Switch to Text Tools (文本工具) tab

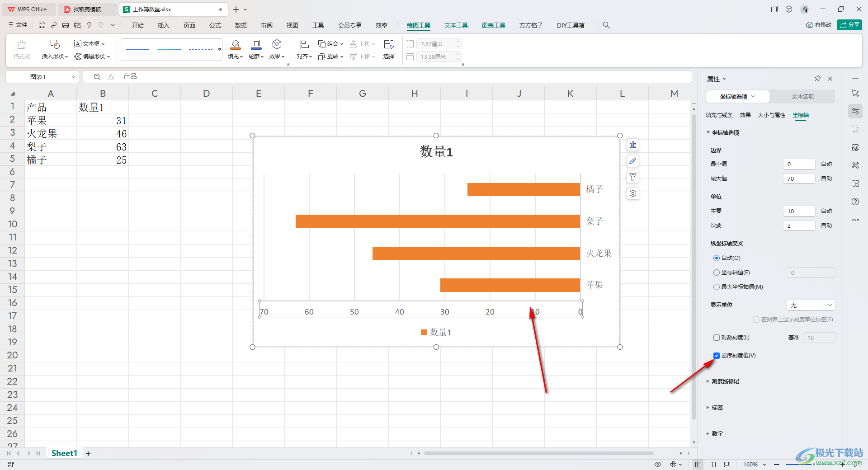[x=456, y=25]
